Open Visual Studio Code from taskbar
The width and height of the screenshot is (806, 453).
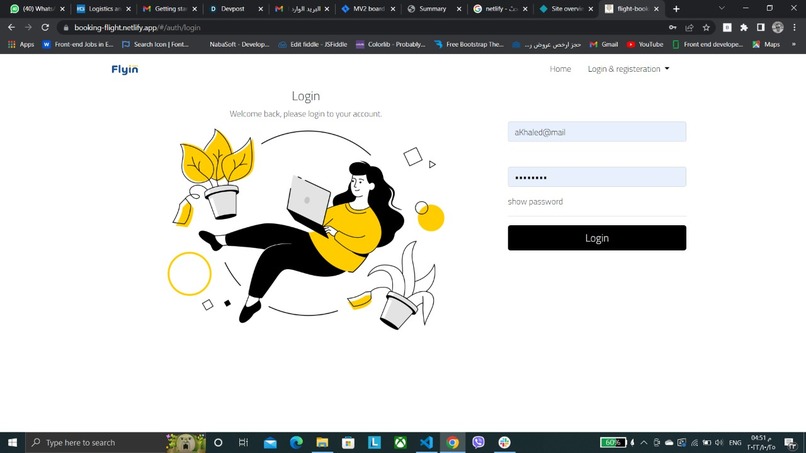426,442
